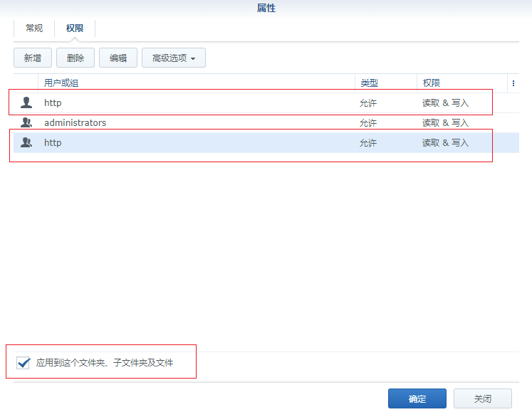Image resolution: width=532 pixels, height=412 pixels.
Task: Click the 新增 button
Action: (33, 58)
